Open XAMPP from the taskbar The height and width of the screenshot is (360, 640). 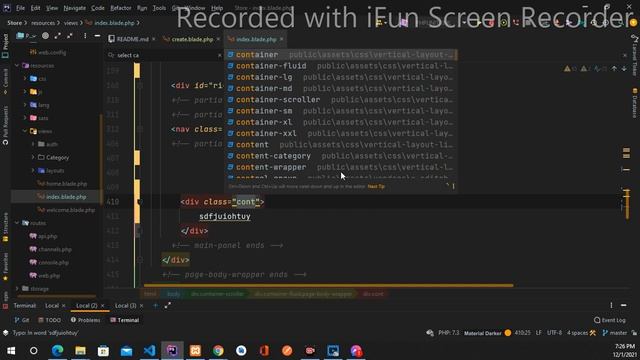(x=195, y=351)
